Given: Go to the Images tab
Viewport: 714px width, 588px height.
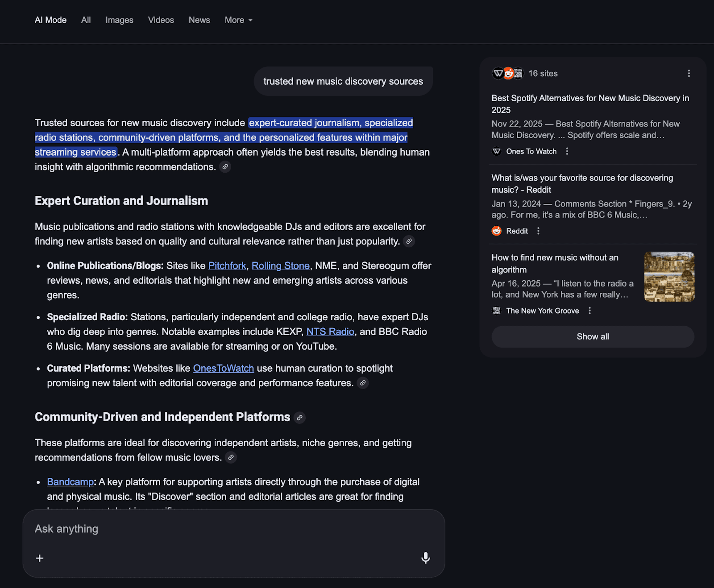Looking at the screenshot, I should tap(119, 20).
